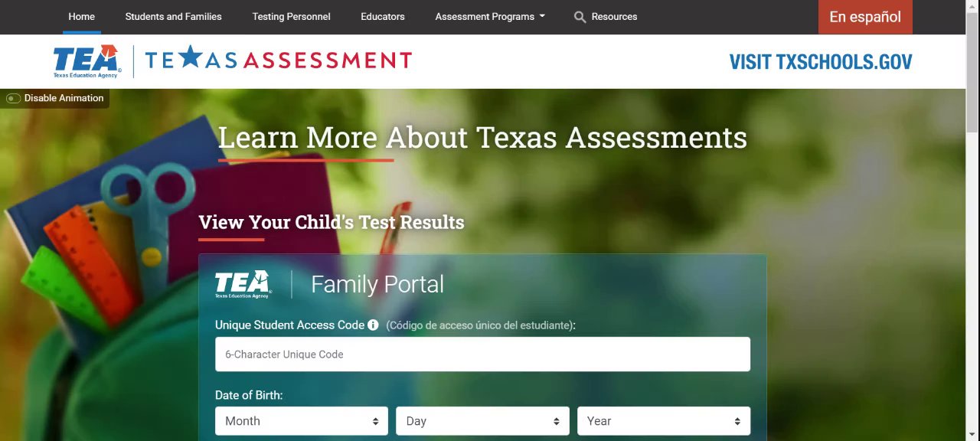Open the Year date of birth dropdown
Viewport: 980px width, 441px height.
664,421
